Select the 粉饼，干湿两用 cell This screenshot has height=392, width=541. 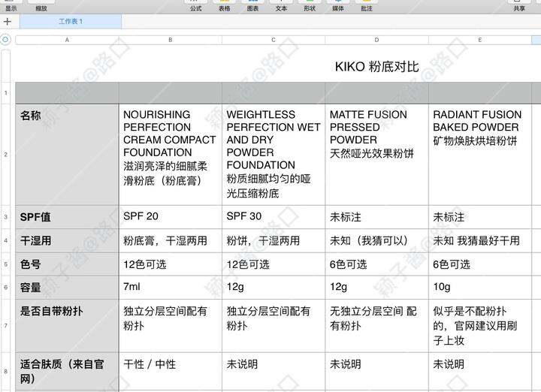tap(274, 240)
